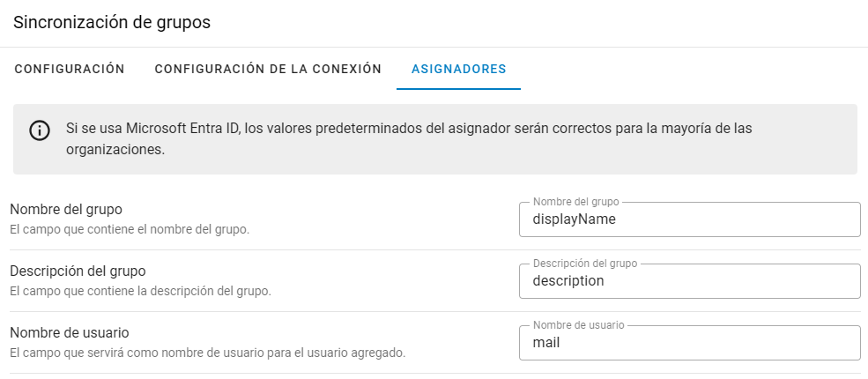Click helper text about the added user's username
Screen dimensions: 868x379
(207, 353)
